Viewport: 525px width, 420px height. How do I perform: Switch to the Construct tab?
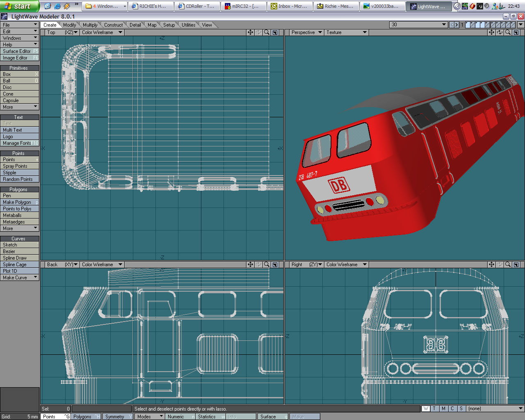113,25
